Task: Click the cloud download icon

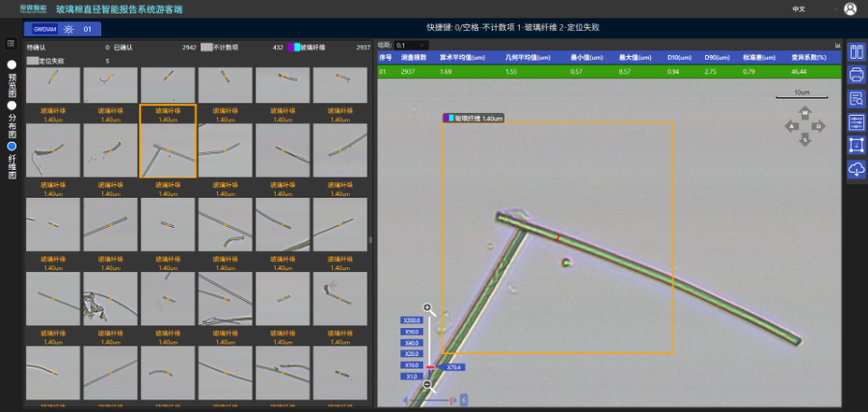Action: tap(856, 170)
